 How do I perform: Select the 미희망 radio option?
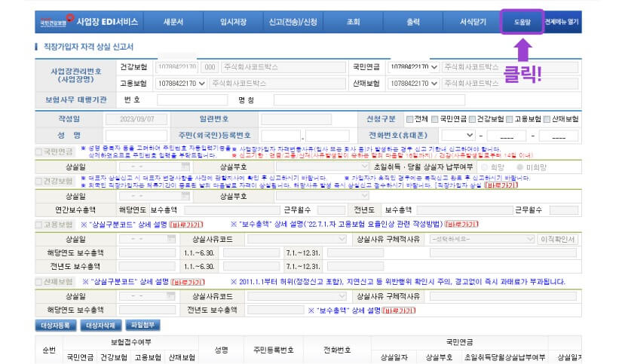519,167
